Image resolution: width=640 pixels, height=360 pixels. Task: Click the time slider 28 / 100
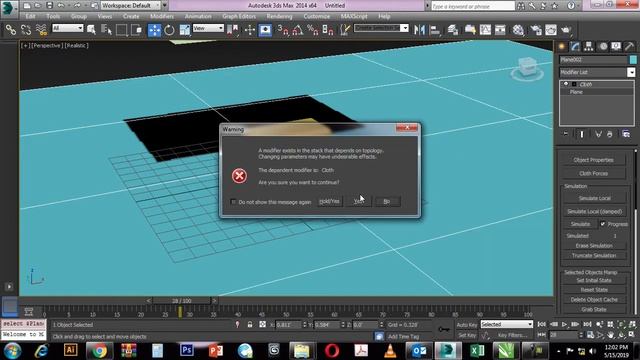click(x=182, y=301)
